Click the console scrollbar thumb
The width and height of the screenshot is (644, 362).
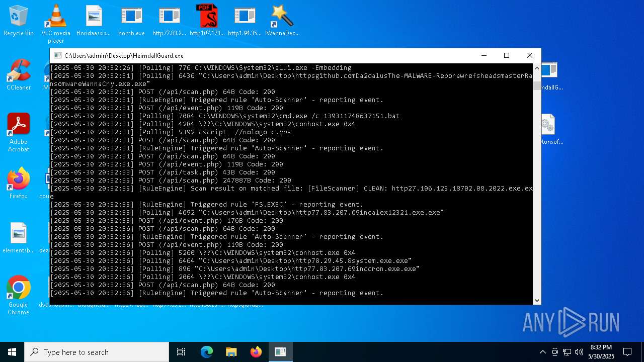537,85
